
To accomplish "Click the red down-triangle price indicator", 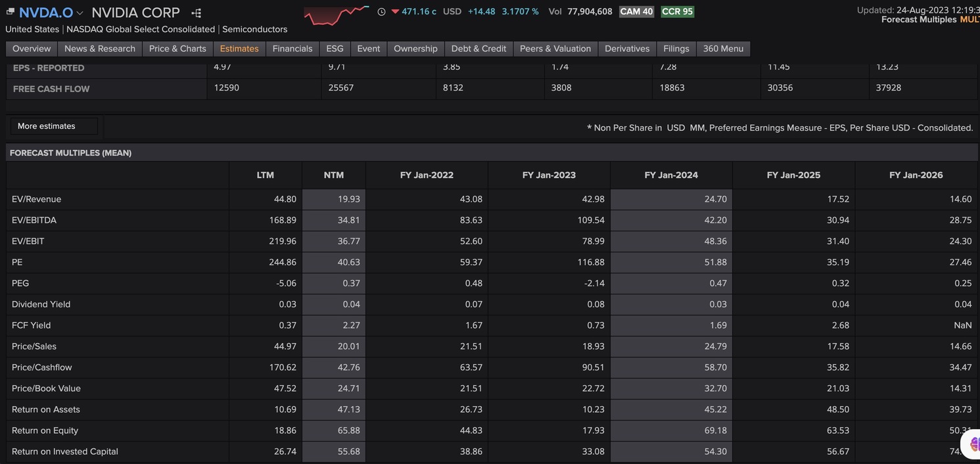I will pos(395,12).
